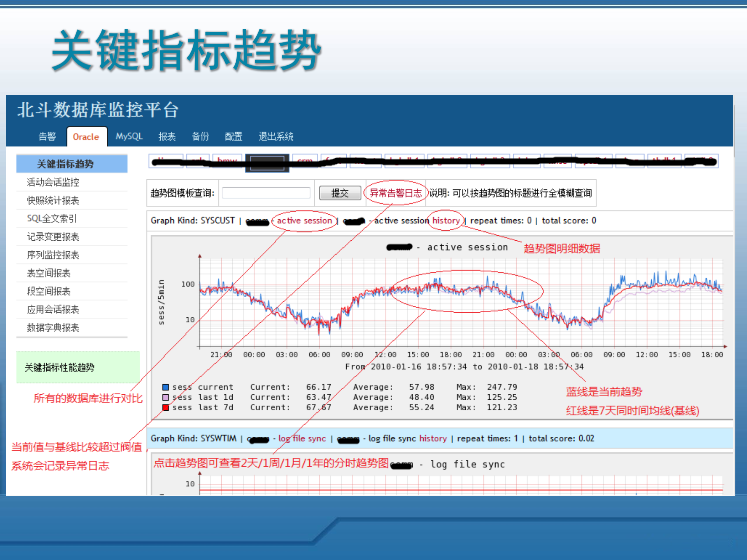Open the 备份 backup tab
Image resolution: width=747 pixels, height=560 pixels.
[x=200, y=137]
